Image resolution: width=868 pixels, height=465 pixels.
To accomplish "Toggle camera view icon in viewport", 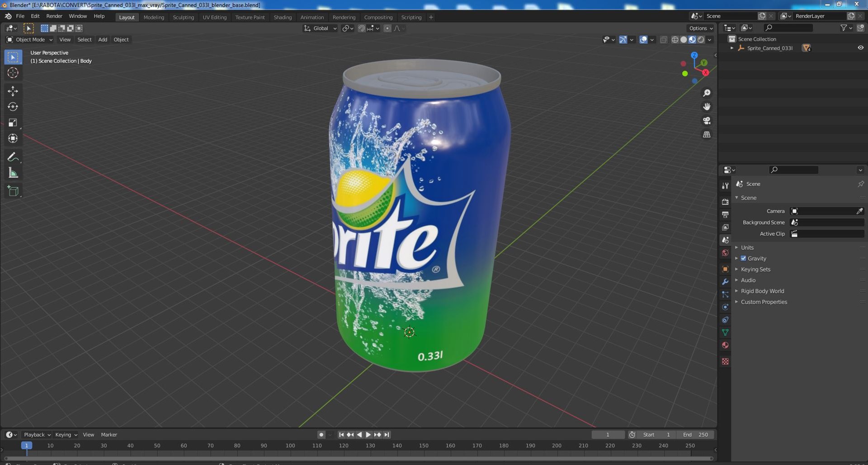I will pos(706,121).
